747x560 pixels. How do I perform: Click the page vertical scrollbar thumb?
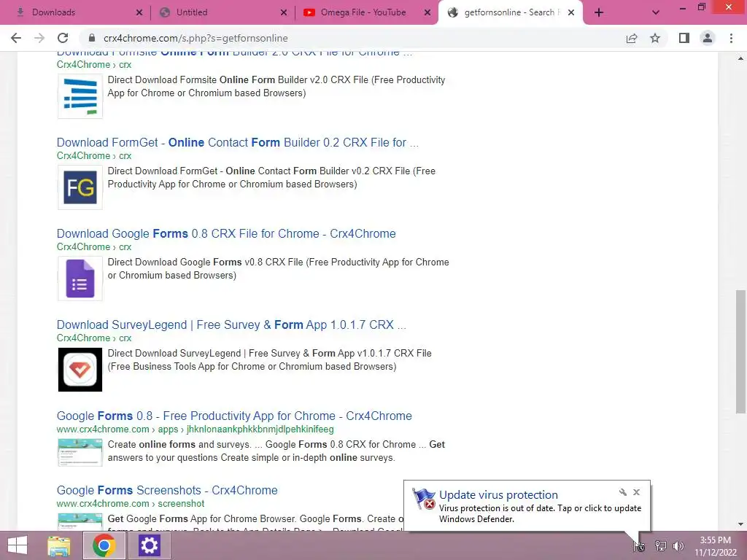click(x=740, y=352)
